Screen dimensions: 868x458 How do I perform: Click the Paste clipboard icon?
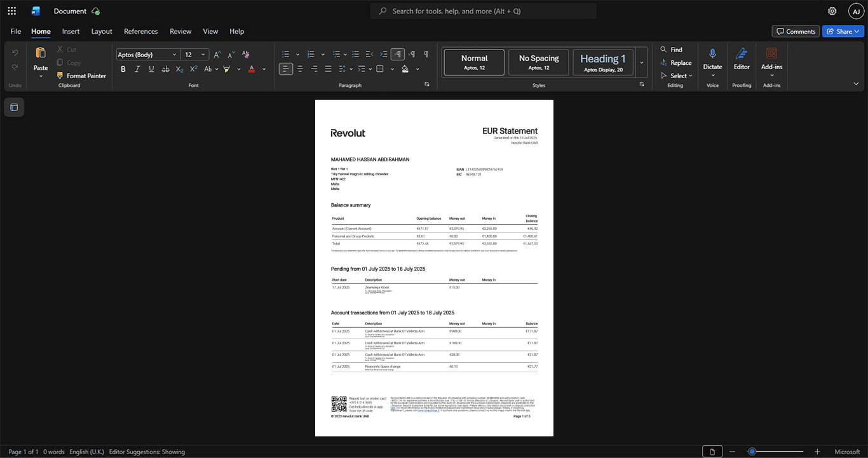41,53
